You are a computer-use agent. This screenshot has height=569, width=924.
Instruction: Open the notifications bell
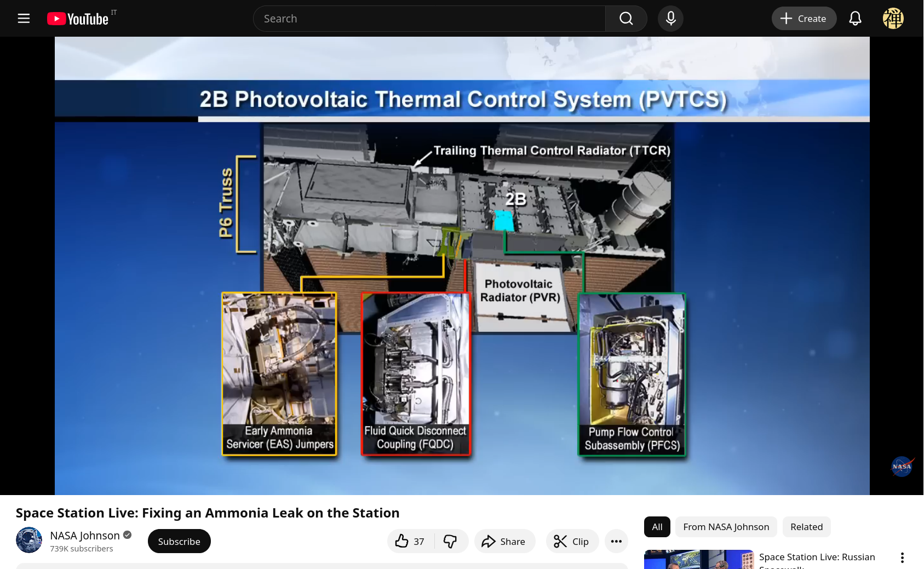855,19
